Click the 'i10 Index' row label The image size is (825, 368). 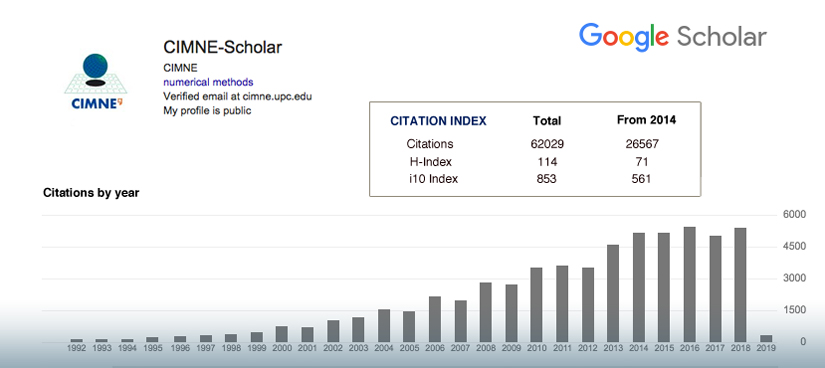click(434, 179)
